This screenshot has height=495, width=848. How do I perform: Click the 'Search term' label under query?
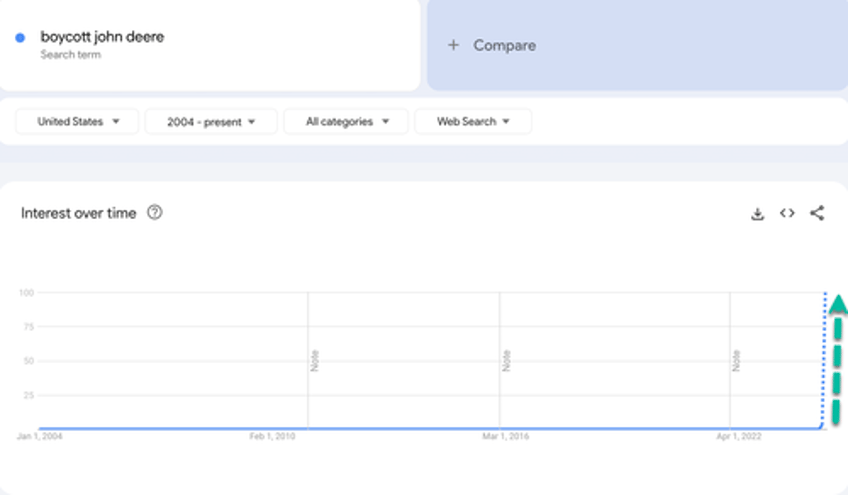[70, 55]
